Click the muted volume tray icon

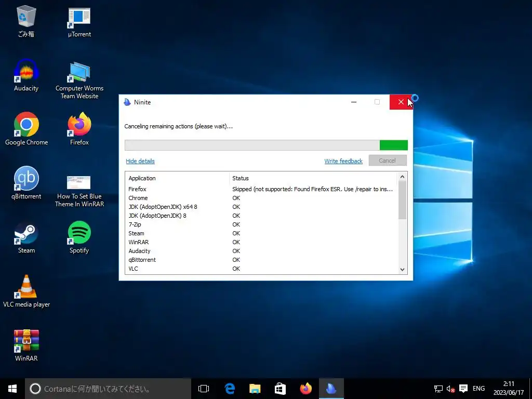point(450,389)
